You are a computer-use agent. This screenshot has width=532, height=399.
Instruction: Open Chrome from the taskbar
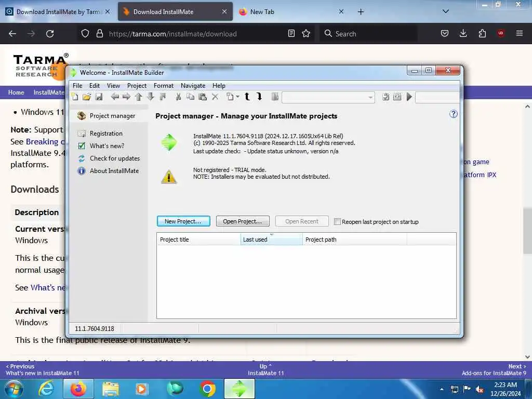(x=207, y=389)
